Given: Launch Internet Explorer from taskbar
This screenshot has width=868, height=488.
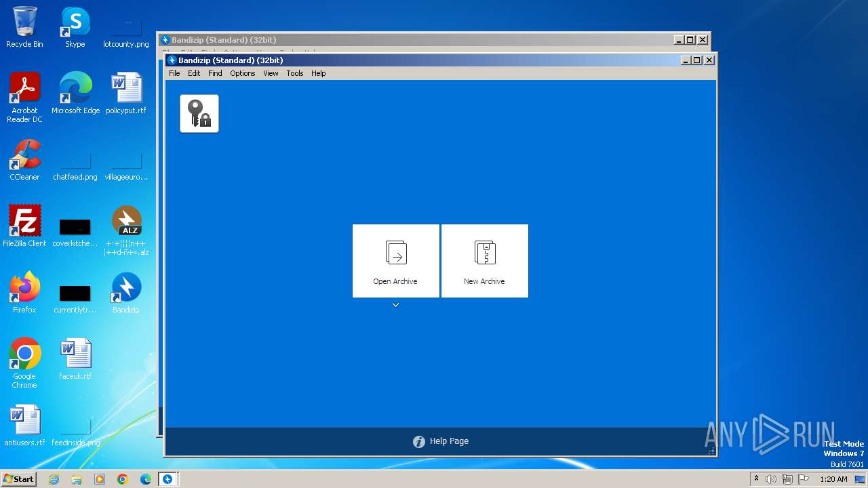Looking at the screenshot, I should coord(54,479).
